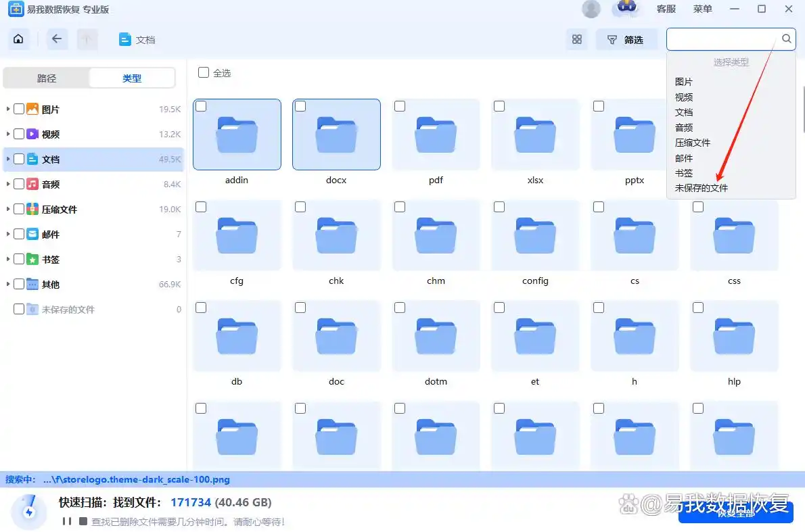Expand the 压缩文件 category in sidebar
The width and height of the screenshot is (805, 532).
pyautogui.click(x=7, y=209)
